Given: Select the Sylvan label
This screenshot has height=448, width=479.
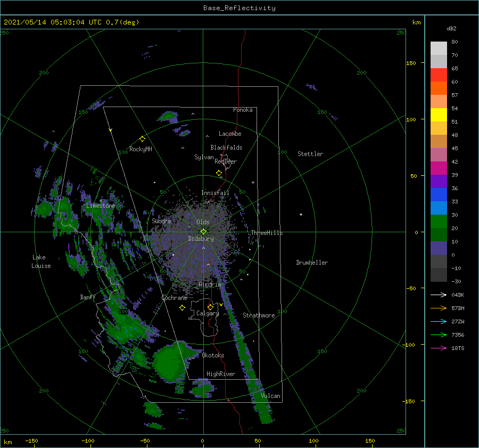Looking at the screenshot, I should click(204, 157).
